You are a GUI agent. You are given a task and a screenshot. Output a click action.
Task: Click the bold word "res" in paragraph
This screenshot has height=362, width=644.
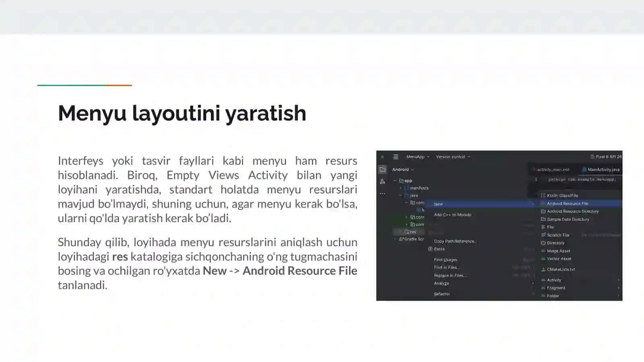tap(120, 257)
